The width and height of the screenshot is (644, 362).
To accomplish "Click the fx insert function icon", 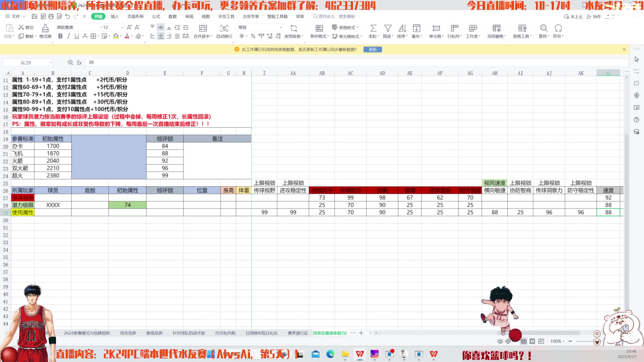I will [x=79, y=63].
